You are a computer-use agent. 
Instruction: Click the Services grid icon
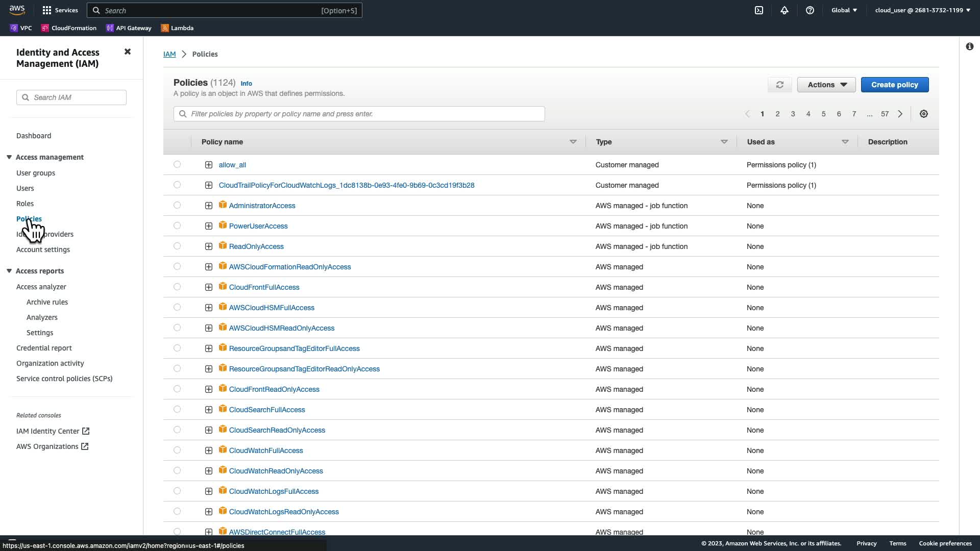click(x=47, y=10)
